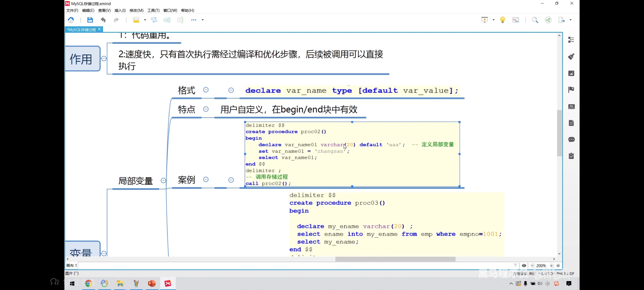Collapse the 局部变量 branch
This screenshot has height=290, width=644.
[x=163, y=180]
